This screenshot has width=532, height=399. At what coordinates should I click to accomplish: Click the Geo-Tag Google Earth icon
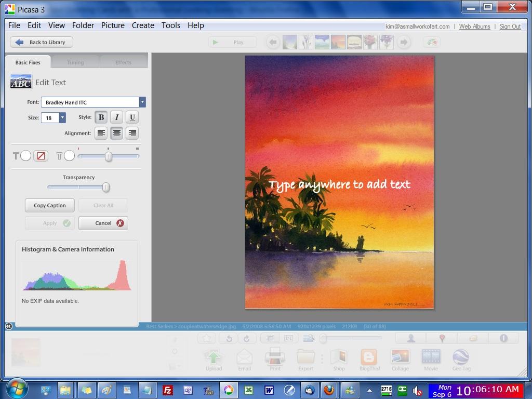coord(461,357)
